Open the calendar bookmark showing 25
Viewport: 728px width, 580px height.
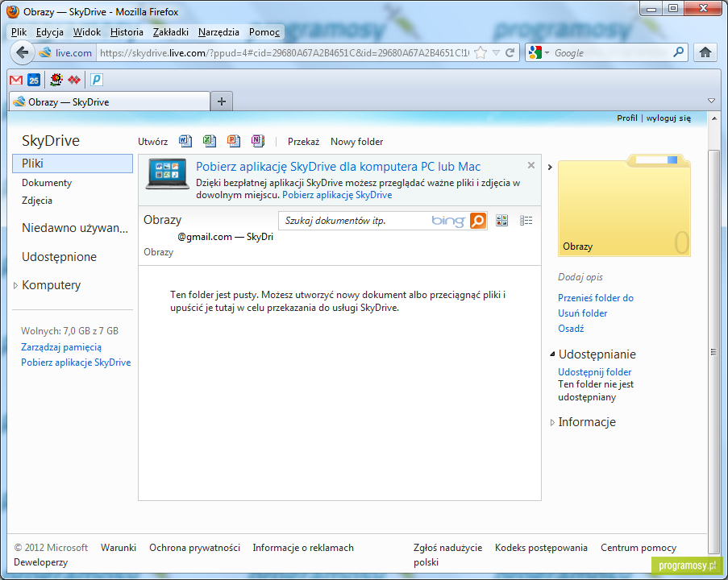pyautogui.click(x=34, y=80)
